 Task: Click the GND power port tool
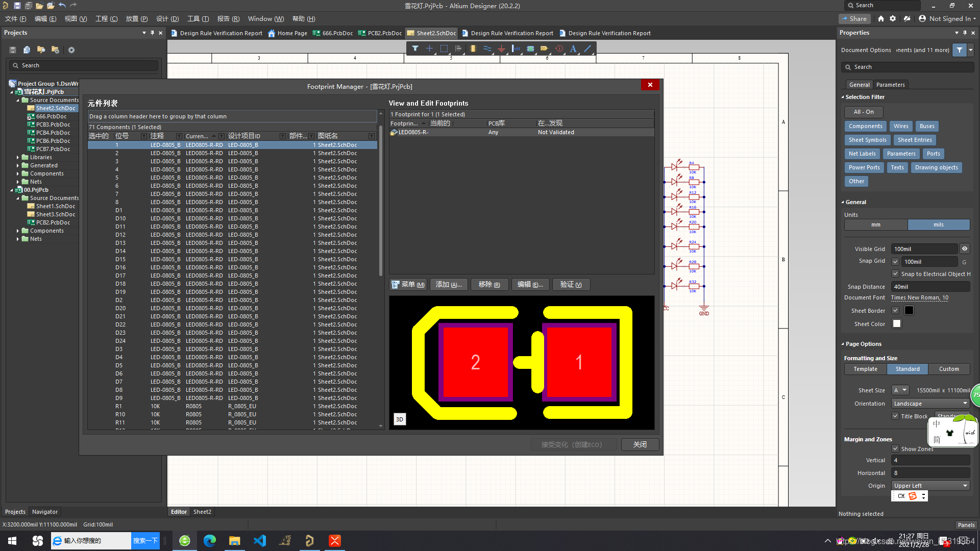(502, 48)
